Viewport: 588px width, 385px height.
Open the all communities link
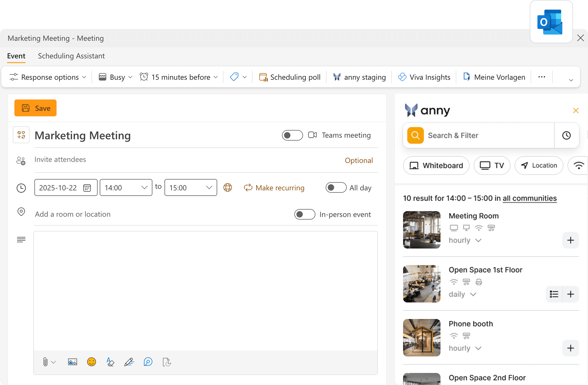530,198
